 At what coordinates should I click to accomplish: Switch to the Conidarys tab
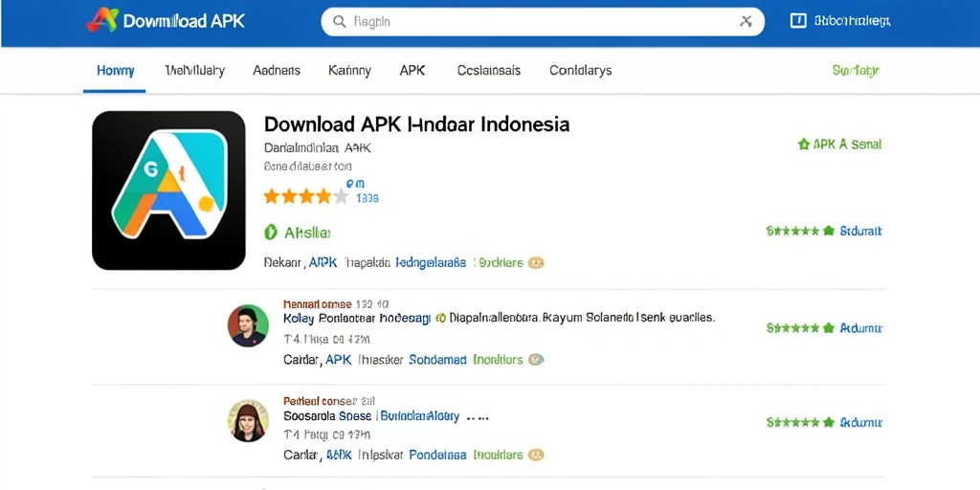coord(581,71)
